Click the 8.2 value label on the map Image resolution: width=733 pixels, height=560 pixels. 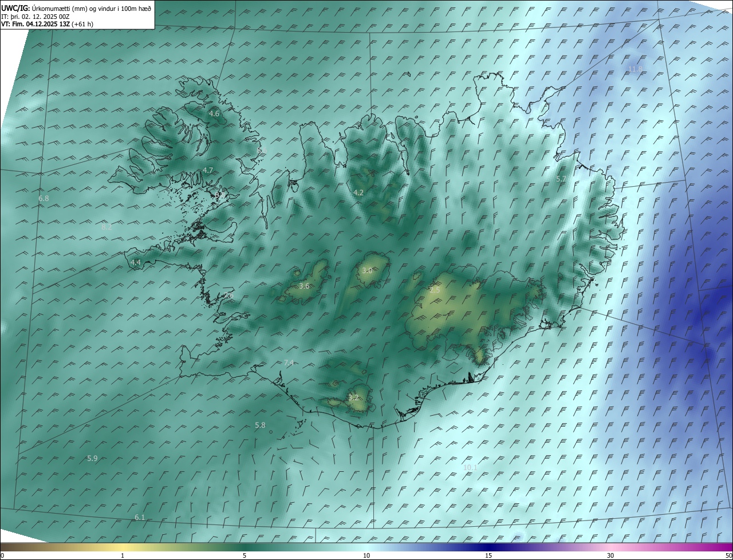pyautogui.click(x=107, y=227)
